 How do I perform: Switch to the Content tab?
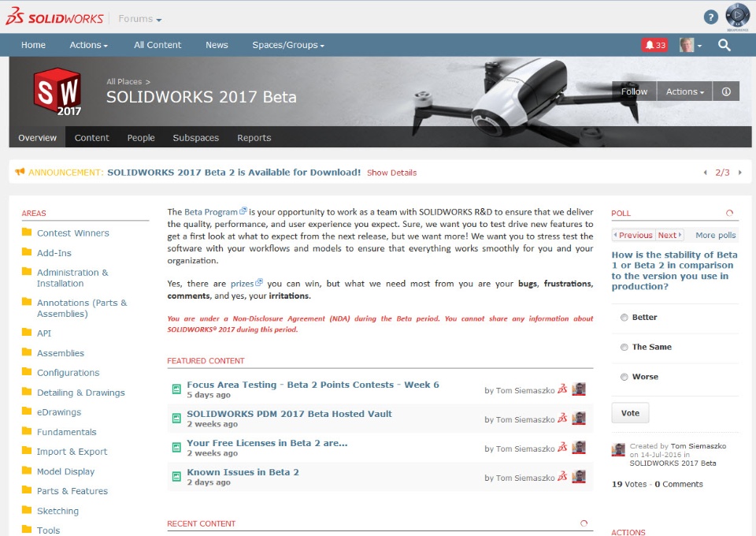point(91,137)
